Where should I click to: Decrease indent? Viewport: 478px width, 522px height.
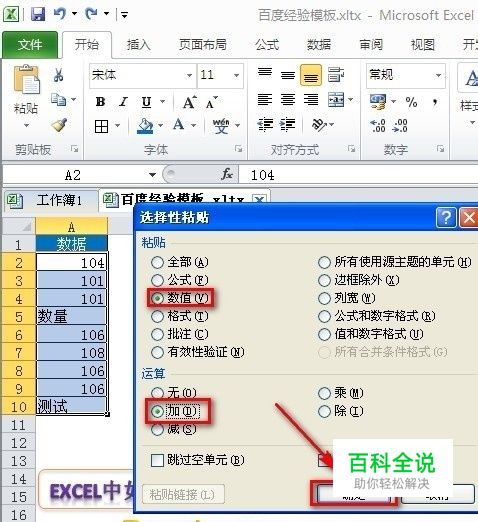click(265, 124)
